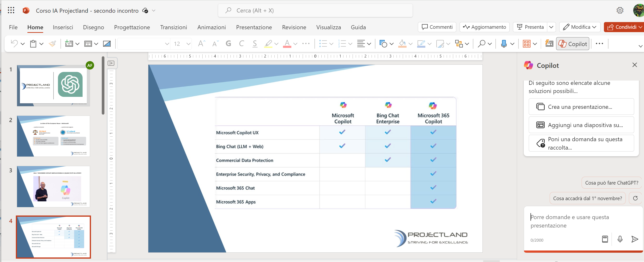Click the Commenti button
This screenshot has width=644, height=262.
point(437,27)
